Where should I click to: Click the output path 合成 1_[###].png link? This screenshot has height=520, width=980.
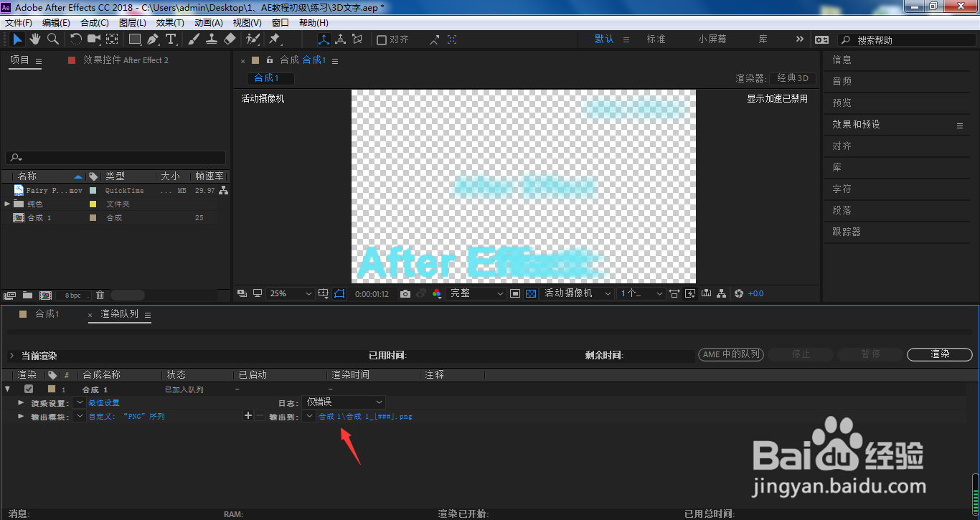pos(366,416)
